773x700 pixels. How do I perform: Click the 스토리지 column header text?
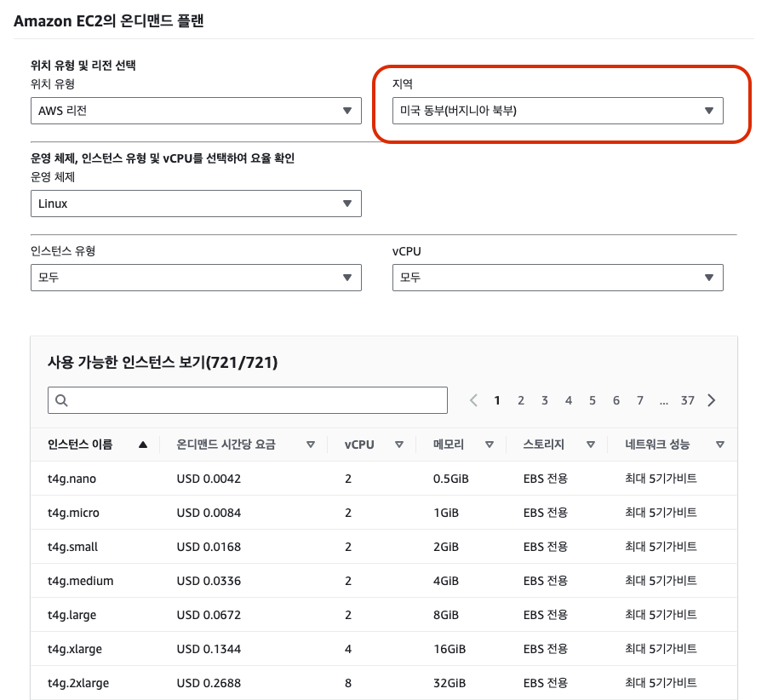pyautogui.click(x=544, y=445)
